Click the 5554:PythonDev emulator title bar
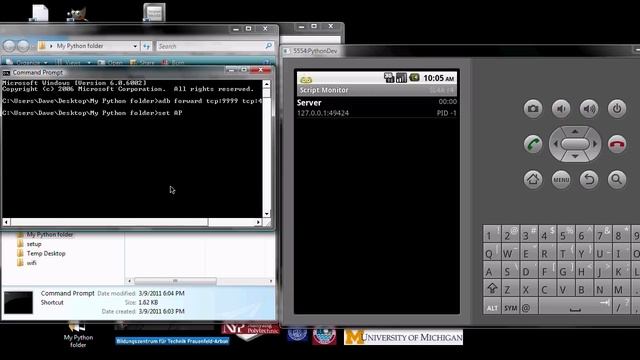This screenshot has height=360, width=640. 461,51
